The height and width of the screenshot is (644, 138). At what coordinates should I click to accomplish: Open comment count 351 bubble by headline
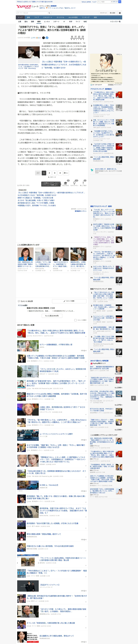coord(33,38)
